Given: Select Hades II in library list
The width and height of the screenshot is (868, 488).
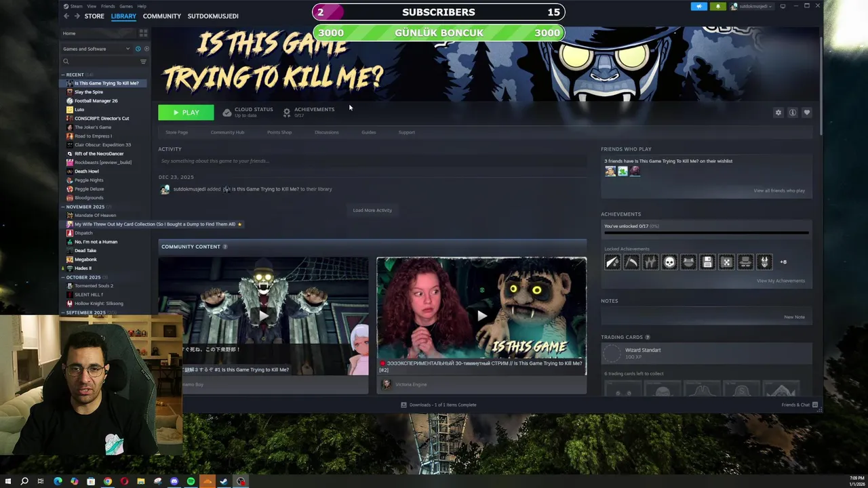Looking at the screenshot, I should point(83,268).
